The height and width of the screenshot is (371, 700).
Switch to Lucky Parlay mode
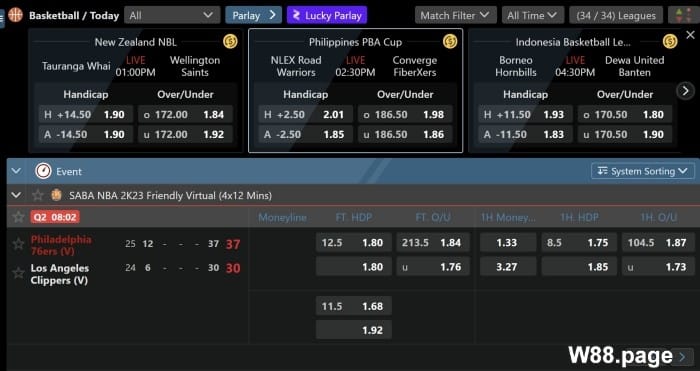click(327, 15)
